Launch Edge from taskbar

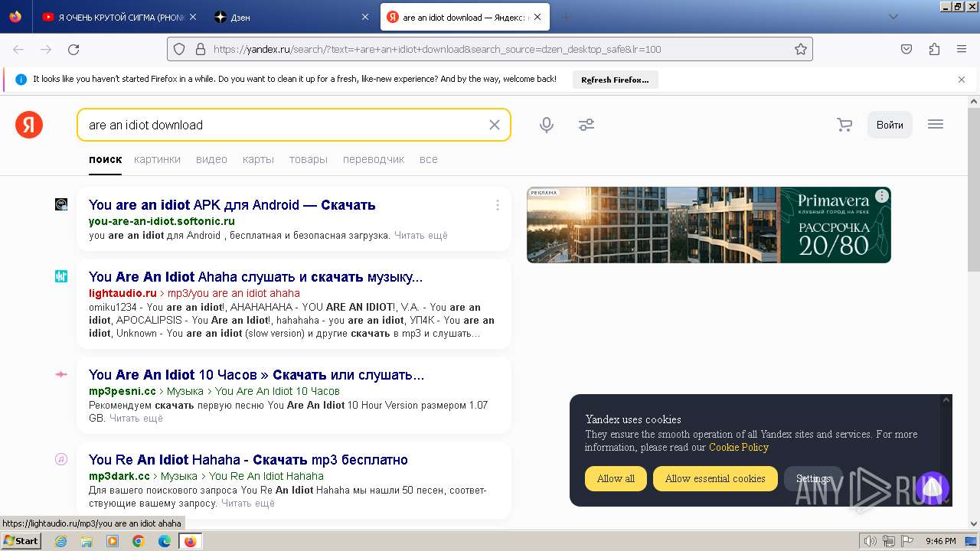[x=165, y=541]
